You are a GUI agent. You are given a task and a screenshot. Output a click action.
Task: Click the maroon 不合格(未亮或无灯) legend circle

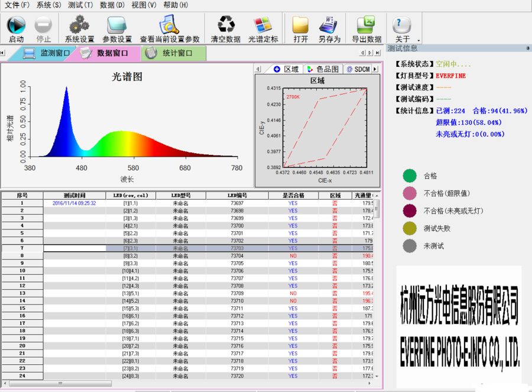(x=410, y=210)
